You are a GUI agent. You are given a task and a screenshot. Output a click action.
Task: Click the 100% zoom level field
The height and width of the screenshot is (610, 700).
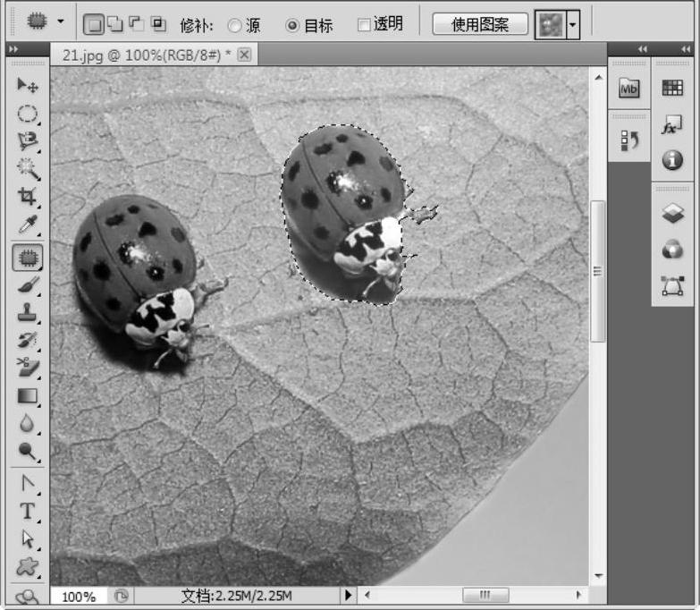[79, 596]
